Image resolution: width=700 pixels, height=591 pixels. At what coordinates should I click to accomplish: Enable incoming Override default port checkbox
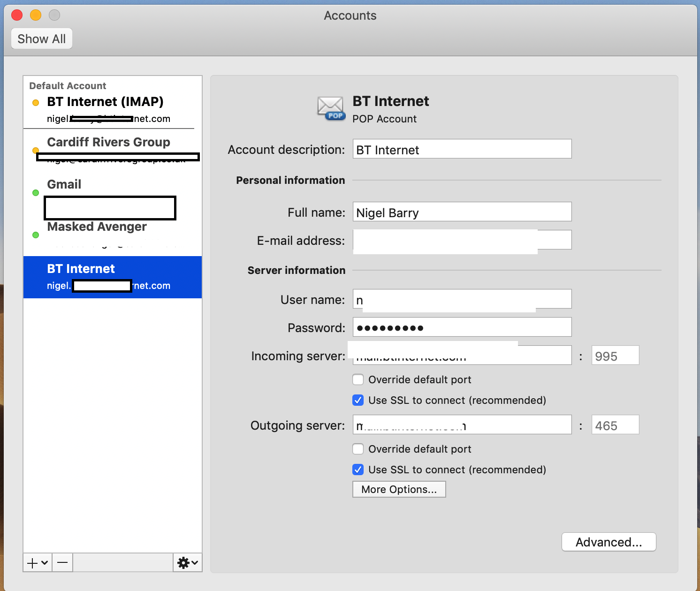pos(358,379)
